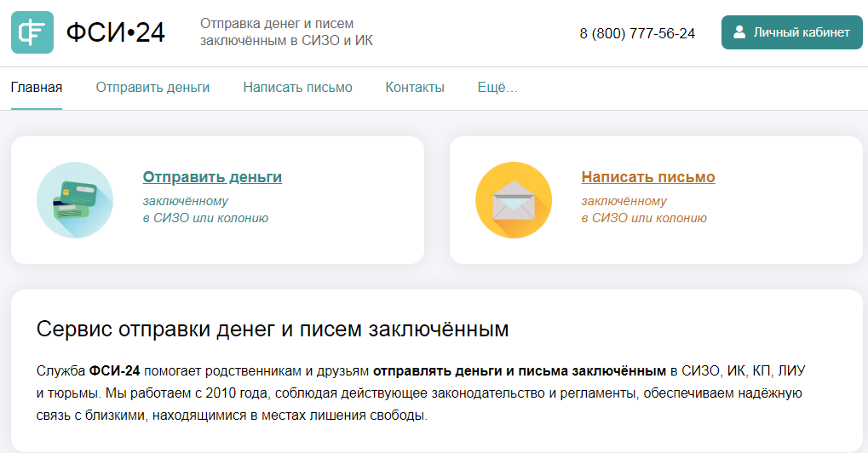Follow the underlined Отправить деньги card link
Image resolution: width=868 pixels, height=453 pixels.
tap(212, 177)
